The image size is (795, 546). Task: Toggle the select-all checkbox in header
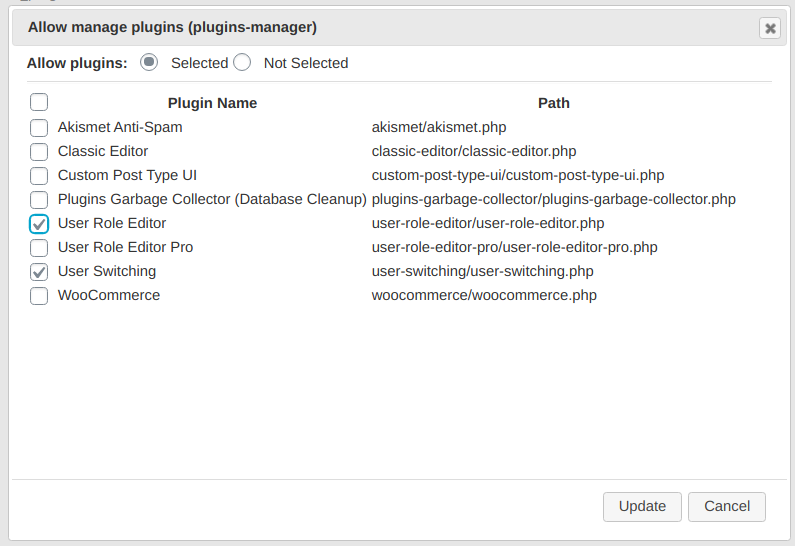pos(39,102)
